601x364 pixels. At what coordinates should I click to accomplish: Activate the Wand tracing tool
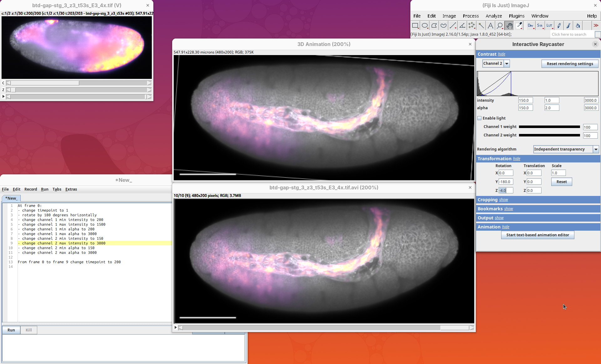point(481,26)
